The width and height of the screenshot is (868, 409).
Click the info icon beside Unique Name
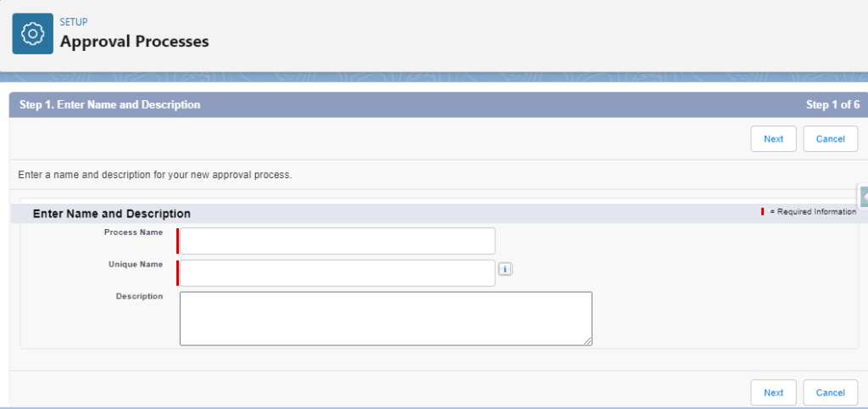[504, 270]
